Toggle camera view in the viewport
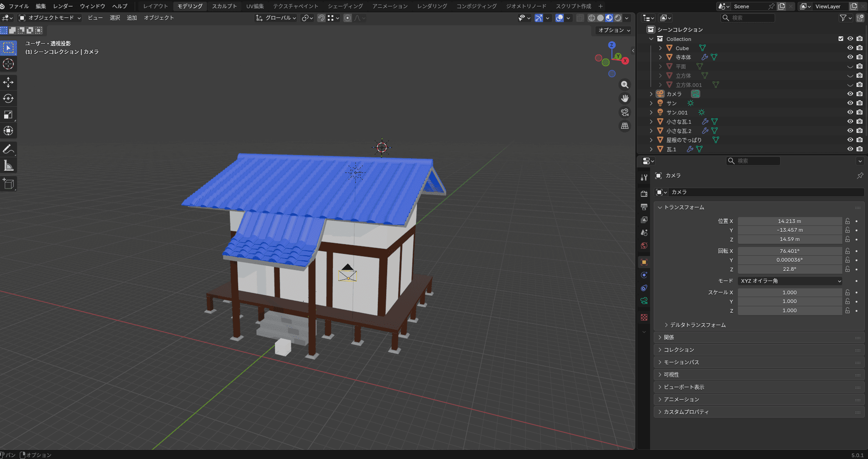The height and width of the screenshot is (459, 868). 625,112
